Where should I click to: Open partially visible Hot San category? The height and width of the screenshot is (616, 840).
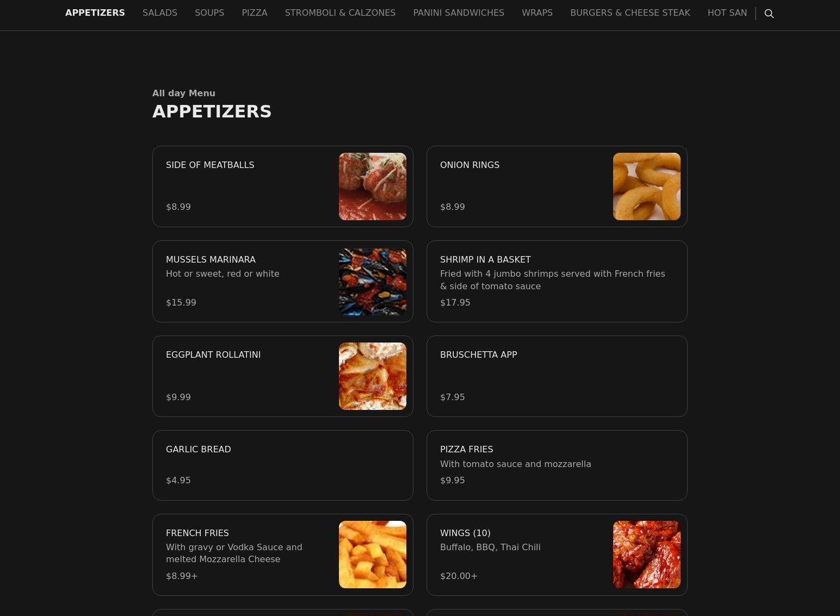click(x=727, y=13)
